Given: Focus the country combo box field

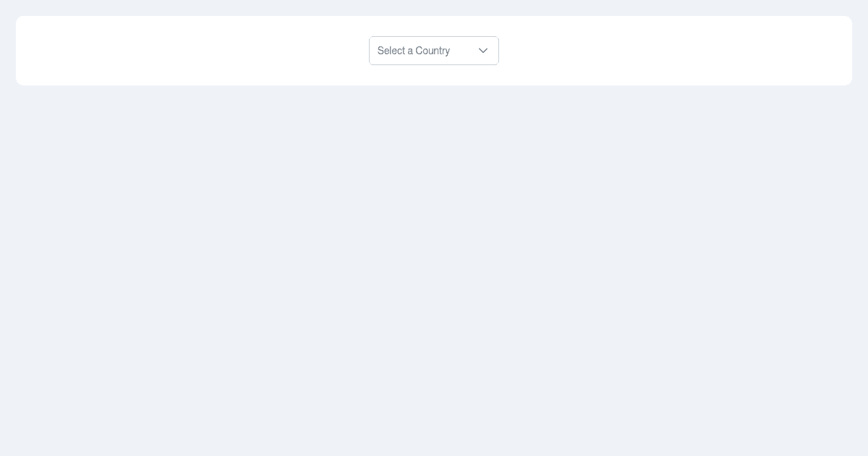Looking at the screenshot, I should coord(434,51).
